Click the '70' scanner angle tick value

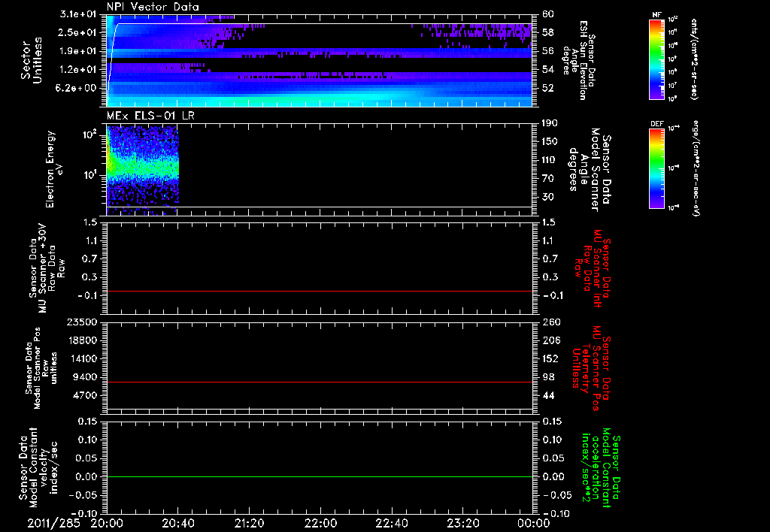coord(548,179)
